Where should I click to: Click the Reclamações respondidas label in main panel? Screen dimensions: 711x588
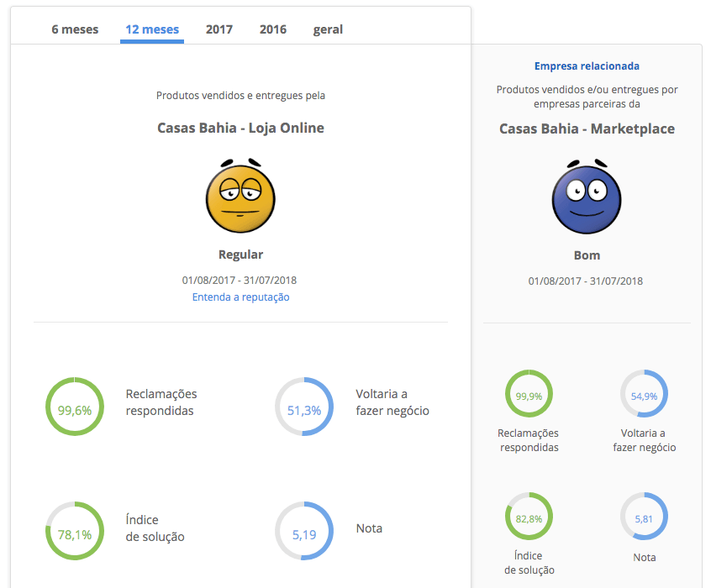pyautogui.click(x=161, y=402)
